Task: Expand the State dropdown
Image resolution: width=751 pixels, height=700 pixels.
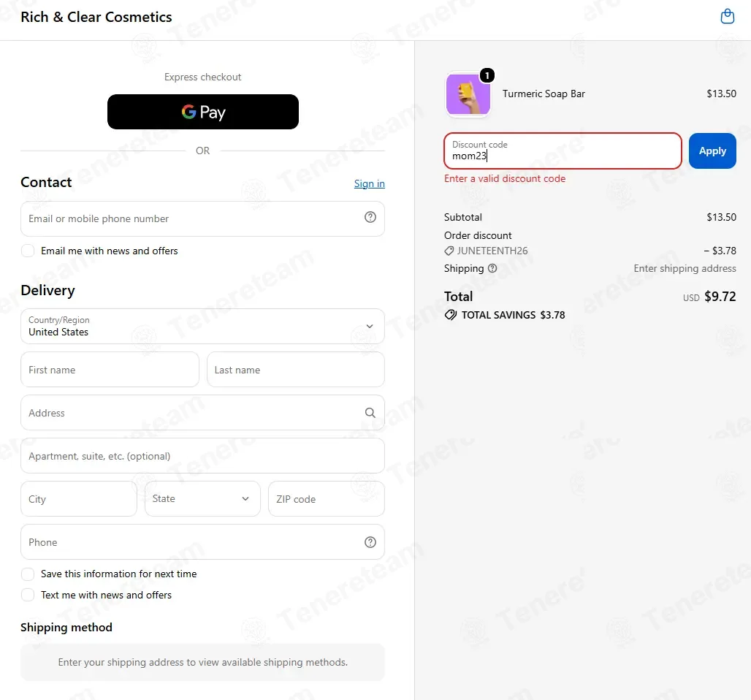Action: click(x=202, y=499)
